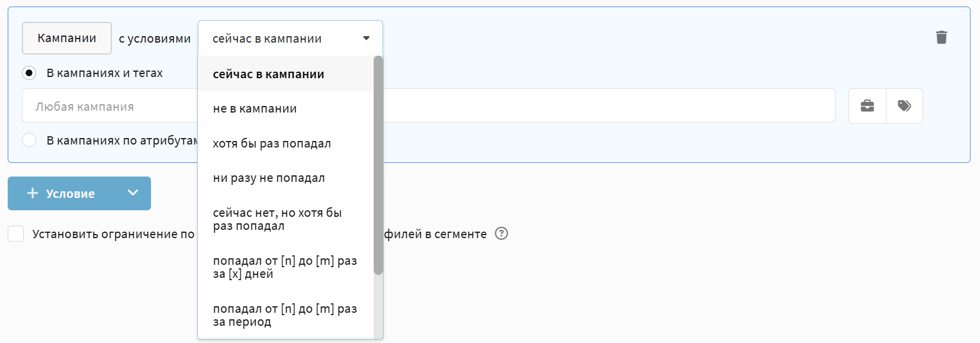Click the briefcase campaigns icon
The image size is (980, 343).
point(867,106)
